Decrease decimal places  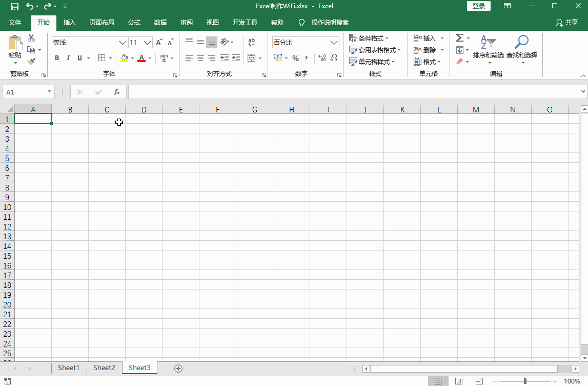tap(334, 58)
